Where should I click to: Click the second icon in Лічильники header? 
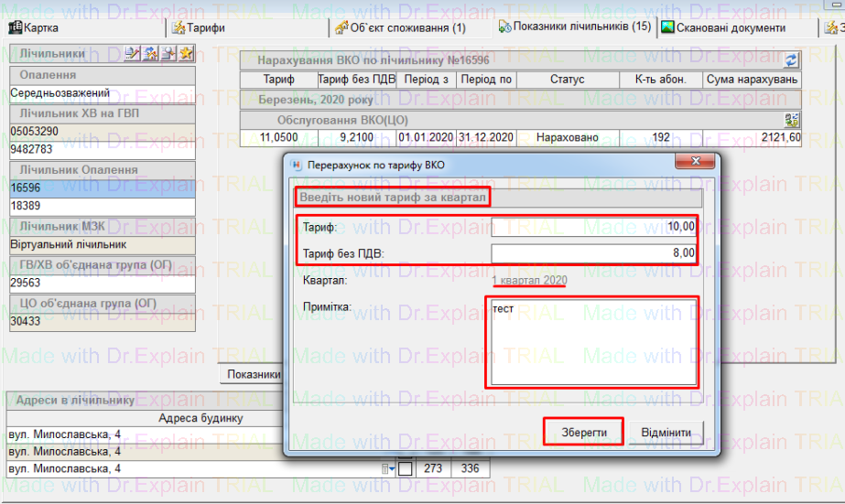click(x=151, y=54)
